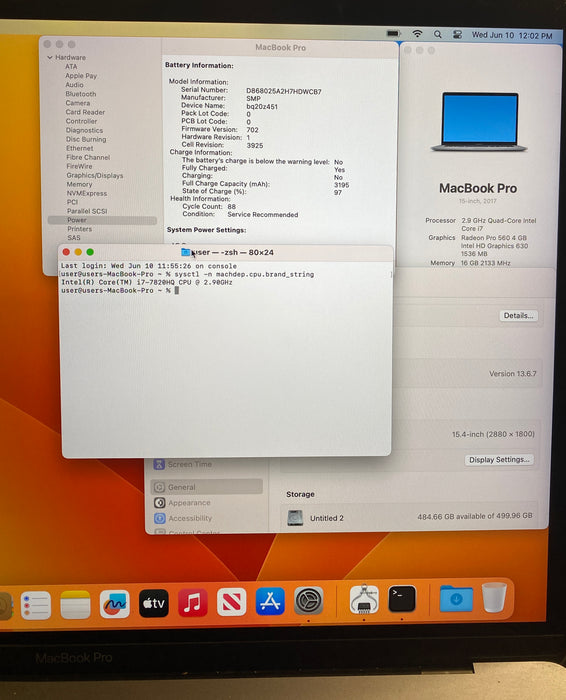Image resolution: width=566 pixels, height=700 pixels.
Task: Select Disc Burning in the sidebar
Action: 86,139
